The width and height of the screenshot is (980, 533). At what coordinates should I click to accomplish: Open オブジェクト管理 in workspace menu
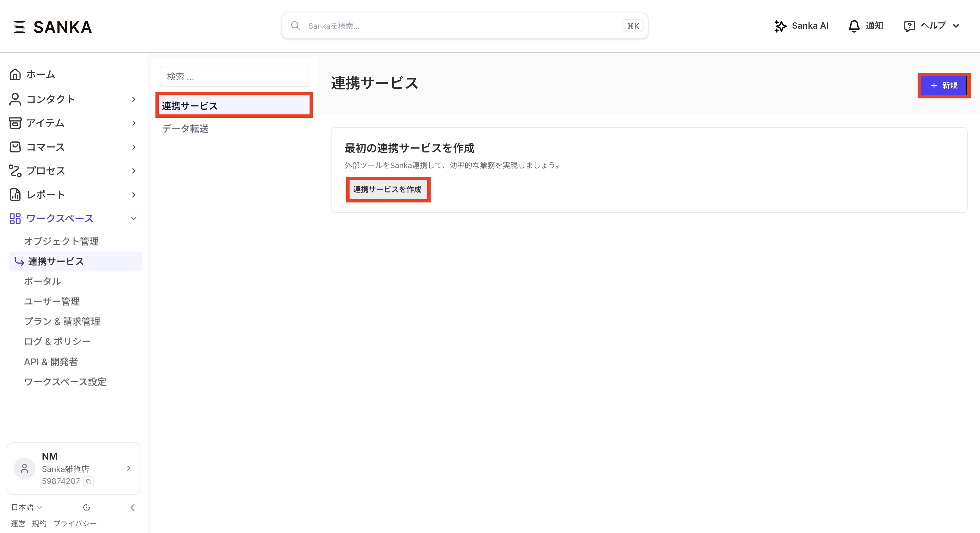coord(61,241)
